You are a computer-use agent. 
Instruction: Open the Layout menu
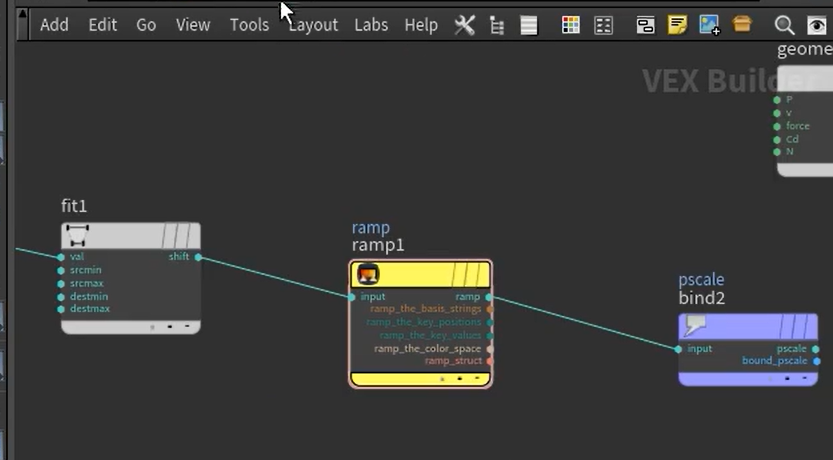click(x=313, y=25)
